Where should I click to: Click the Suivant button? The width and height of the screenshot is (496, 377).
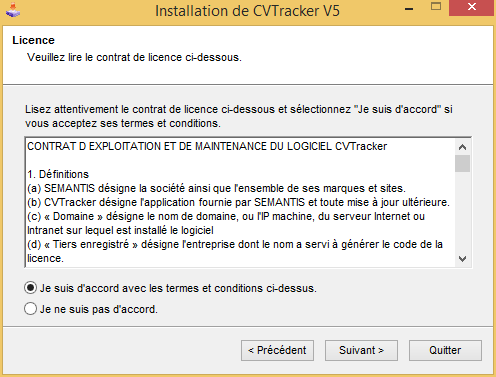(361, 350)
